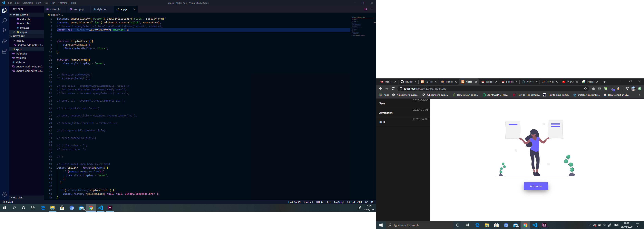Reload the localhost page in Chrome
644x229 pixels.
pos(393,89)
